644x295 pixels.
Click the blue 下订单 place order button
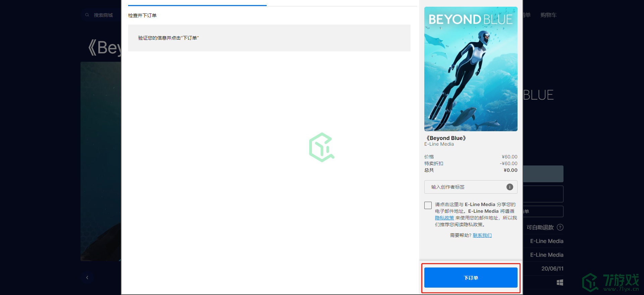coord(471,278)
